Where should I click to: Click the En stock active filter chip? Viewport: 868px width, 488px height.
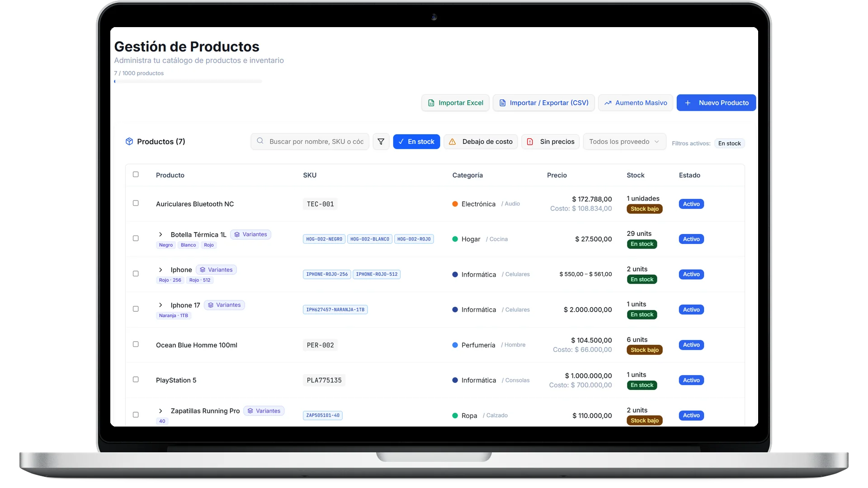click(x=729, y=143)
